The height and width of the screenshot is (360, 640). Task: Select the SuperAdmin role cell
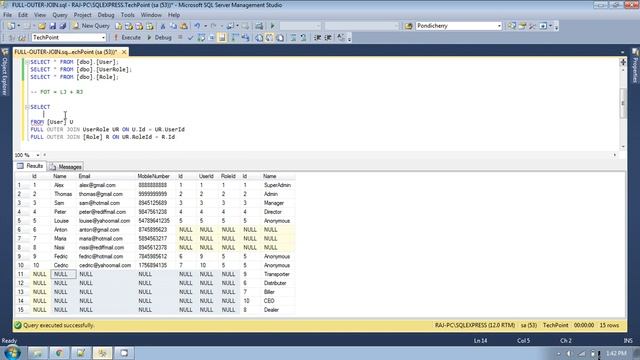278,185
